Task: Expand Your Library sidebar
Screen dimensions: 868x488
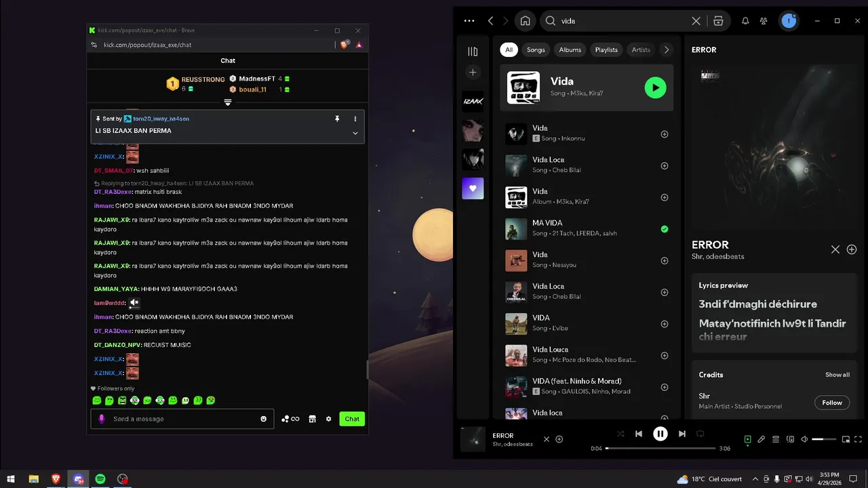Action: click(x=473, y=52)
